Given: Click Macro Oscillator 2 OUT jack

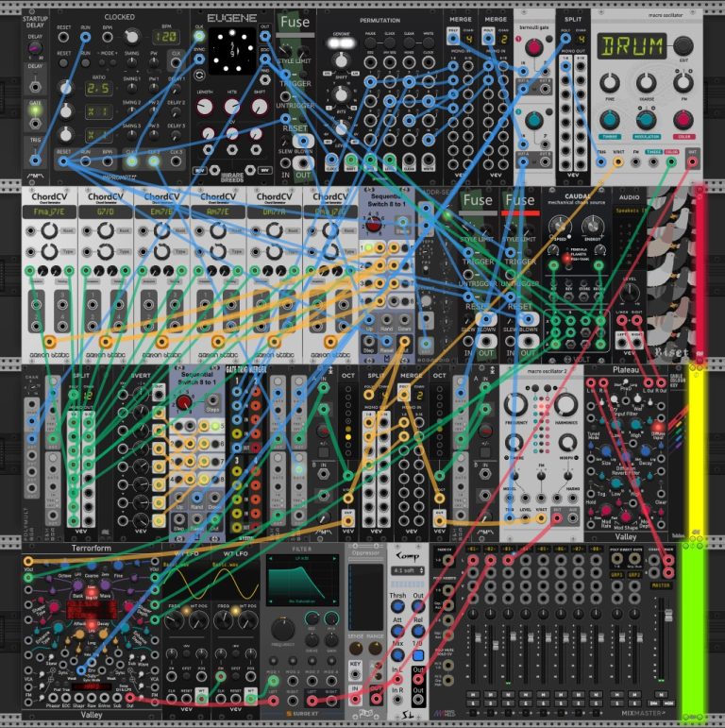Looking at the screenshot, I should point(557,518).
